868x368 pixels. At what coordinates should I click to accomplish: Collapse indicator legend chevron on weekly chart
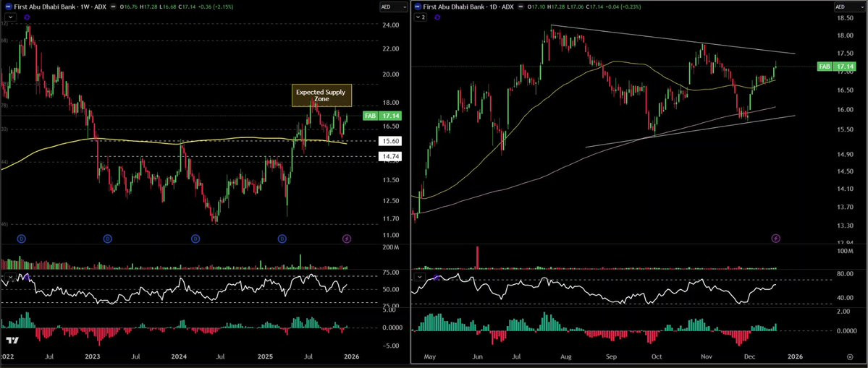coord(9,17)
